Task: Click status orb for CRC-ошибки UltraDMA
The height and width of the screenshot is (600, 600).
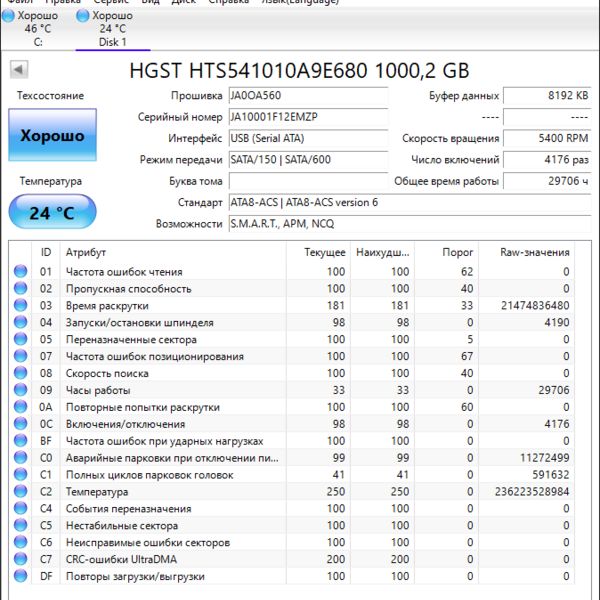Action: point(21,559)
